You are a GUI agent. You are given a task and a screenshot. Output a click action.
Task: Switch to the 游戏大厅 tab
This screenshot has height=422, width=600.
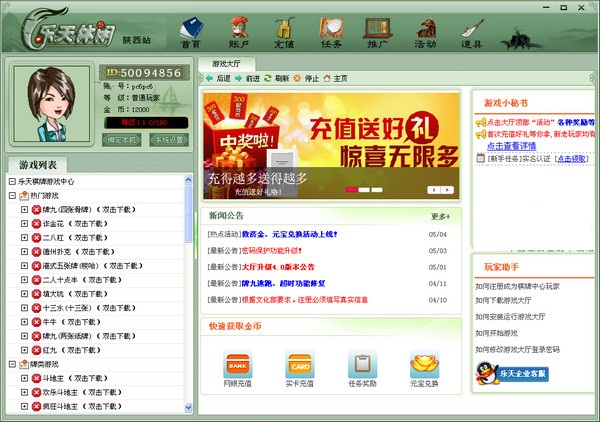tap(227, 64)
